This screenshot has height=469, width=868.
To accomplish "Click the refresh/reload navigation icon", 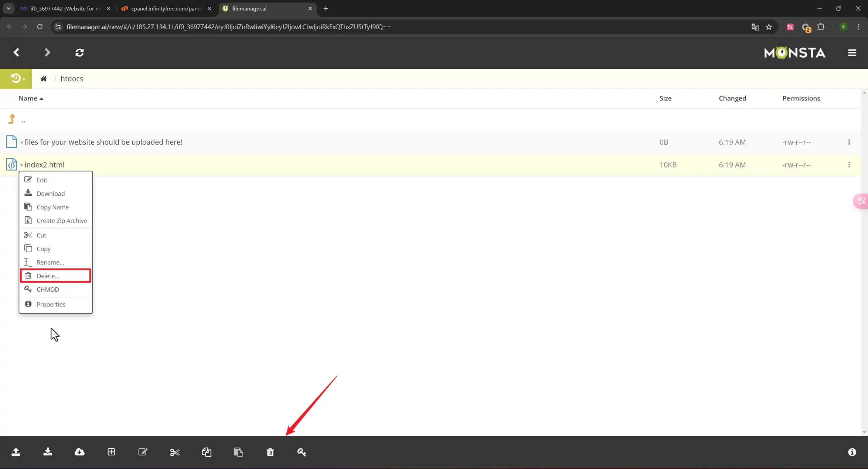I will (79, 52).
